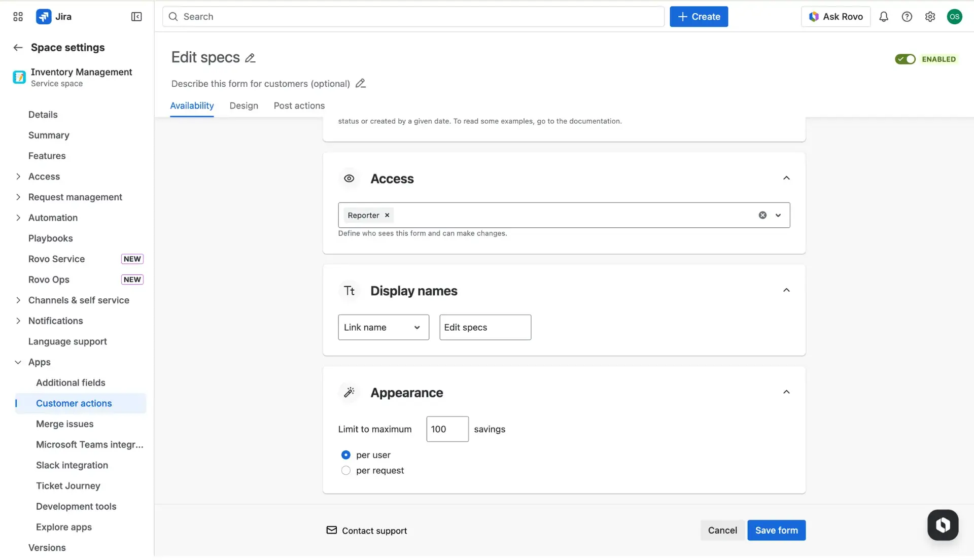
Task: Select the per user radio button
Action: coord(346,454)
